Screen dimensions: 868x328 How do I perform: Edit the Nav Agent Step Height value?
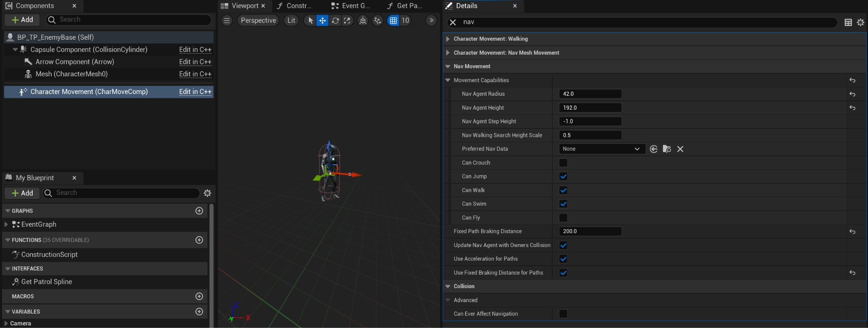pyautogui.click(x=590, y=122)
